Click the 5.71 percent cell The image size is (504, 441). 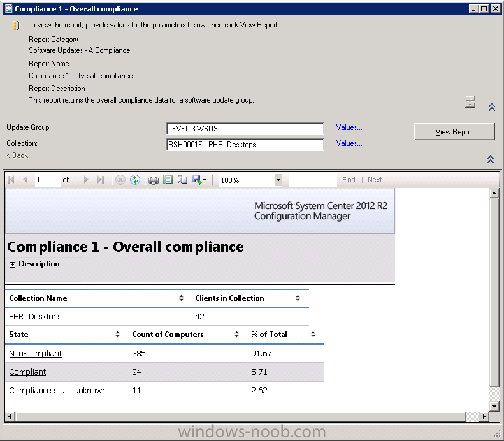259,372
